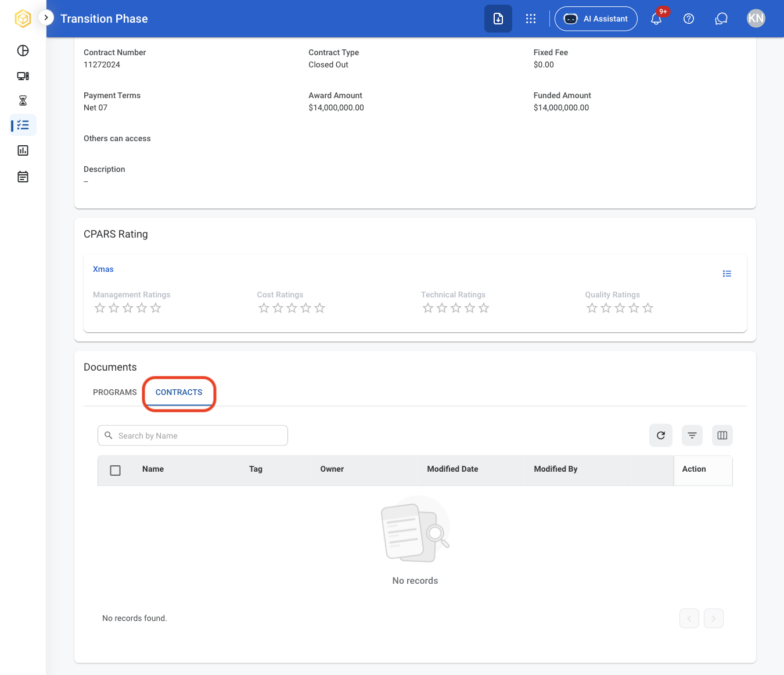
Task: Open the hourglass sidebar icon
Action: tap(23, 100)
